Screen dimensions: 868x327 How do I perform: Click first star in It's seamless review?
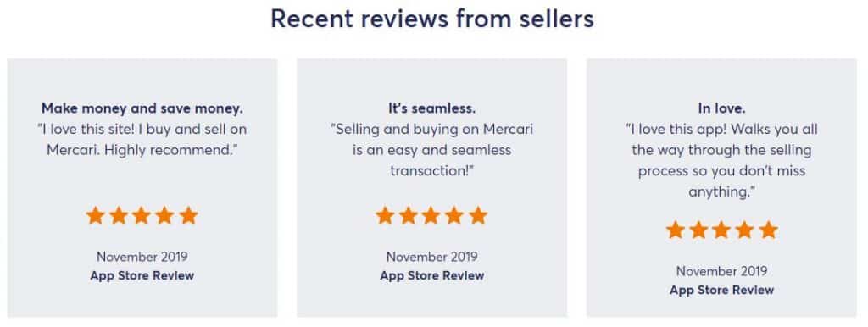[x=385, y=215]
